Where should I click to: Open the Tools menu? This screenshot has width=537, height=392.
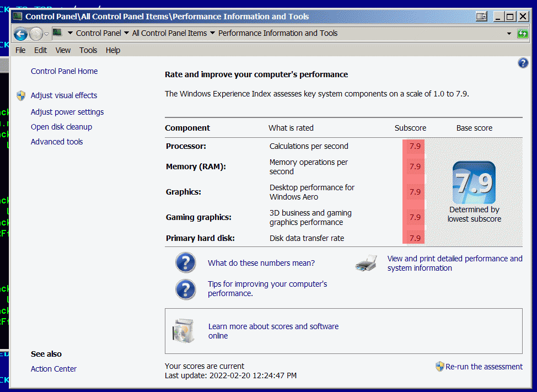click(x=88, y=50)
